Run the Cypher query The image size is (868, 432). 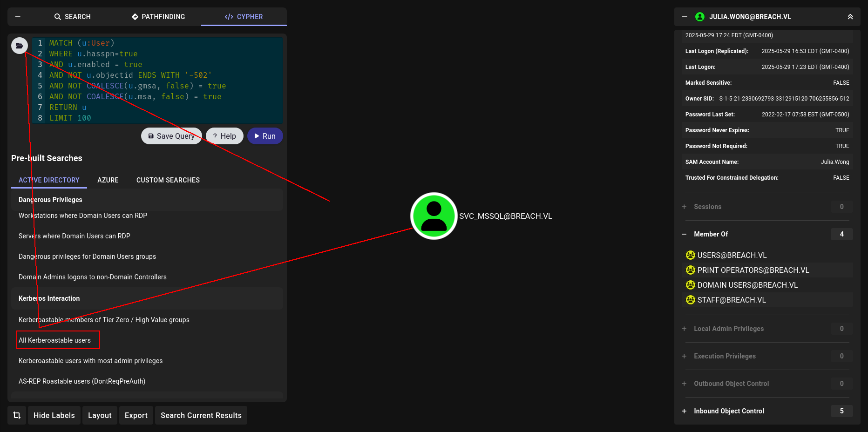click(x=265, y=136)
